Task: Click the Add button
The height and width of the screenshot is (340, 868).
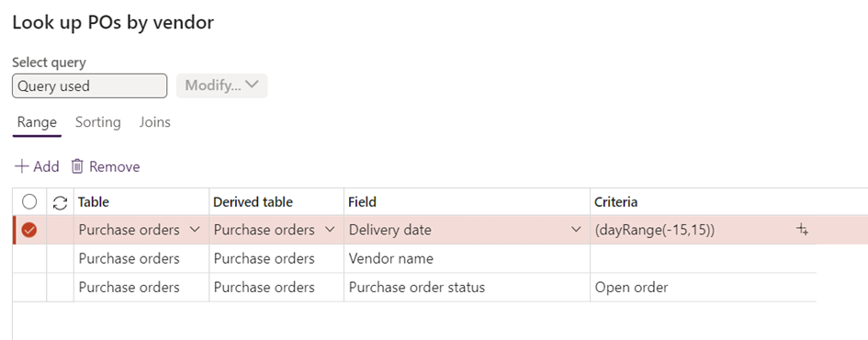Action: click(x=37, y=166)
